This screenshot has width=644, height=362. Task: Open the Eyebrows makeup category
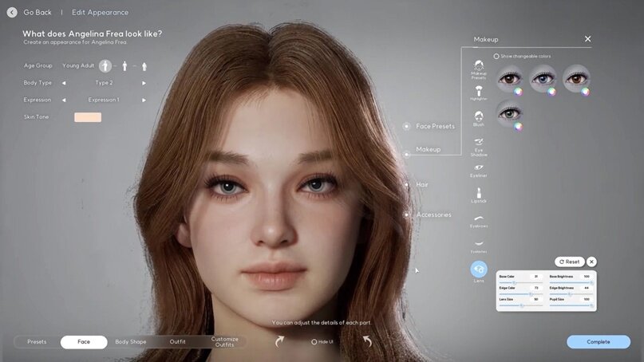coord(479,221)
